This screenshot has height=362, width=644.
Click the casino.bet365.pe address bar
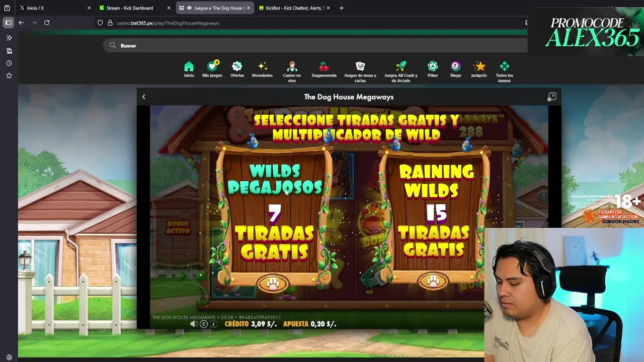[312, 23]
